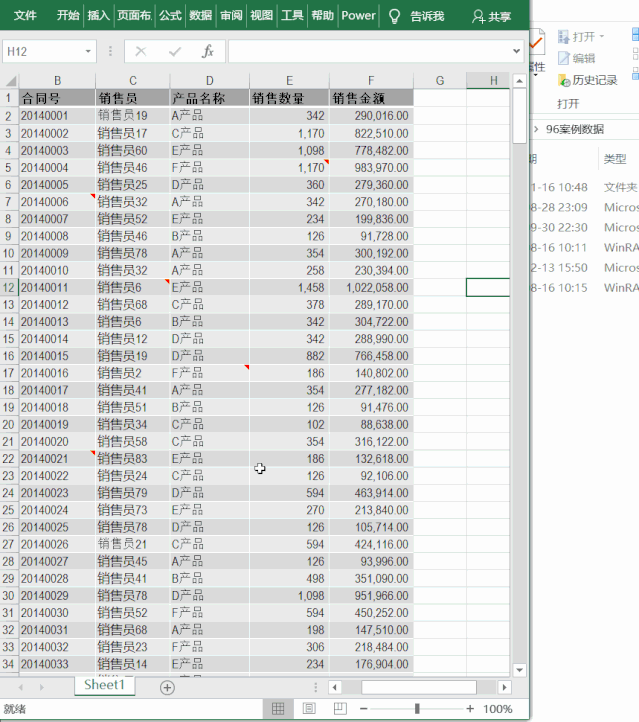This screenshot has width=639, height=722.
Task: Click the select-all corner triangle
Action: point(10,81)
